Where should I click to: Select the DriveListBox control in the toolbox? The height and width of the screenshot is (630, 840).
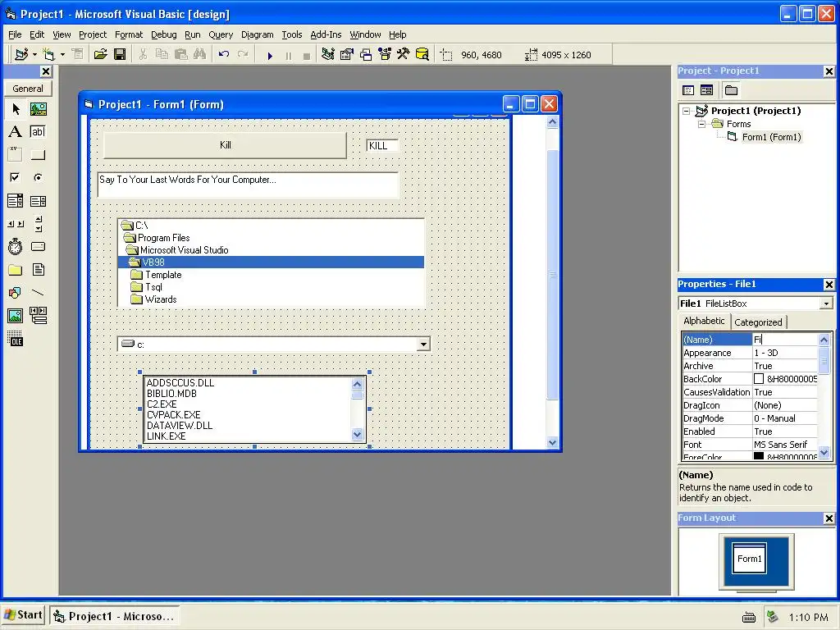[x=38, y=246]
